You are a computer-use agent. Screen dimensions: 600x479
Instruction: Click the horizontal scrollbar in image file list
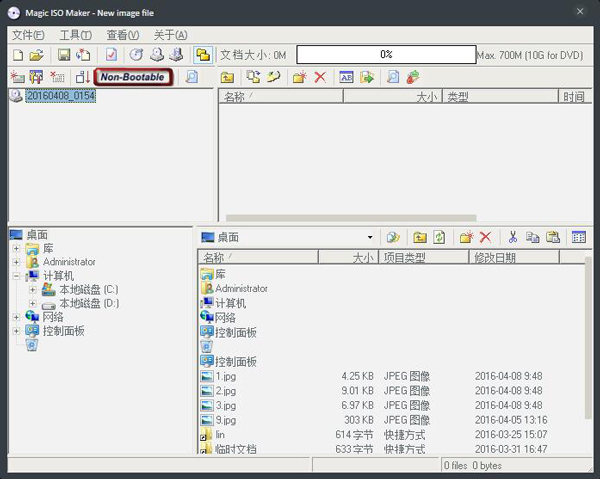tap(351, 218)
